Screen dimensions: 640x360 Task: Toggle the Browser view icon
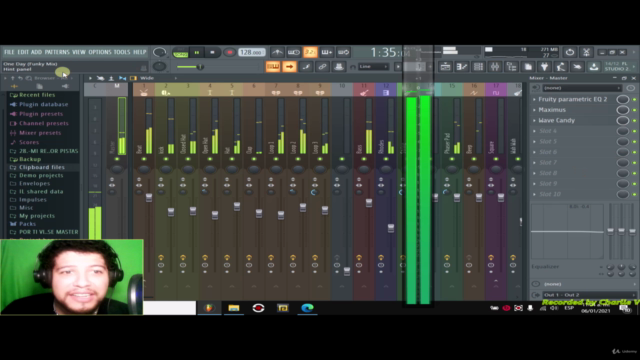[511, 67]
